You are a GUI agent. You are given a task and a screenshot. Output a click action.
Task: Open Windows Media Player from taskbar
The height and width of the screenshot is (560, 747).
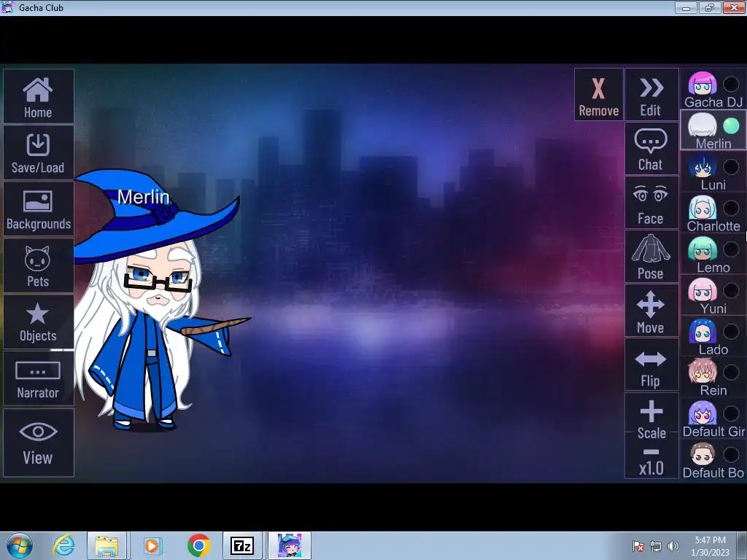pos(152,545)
